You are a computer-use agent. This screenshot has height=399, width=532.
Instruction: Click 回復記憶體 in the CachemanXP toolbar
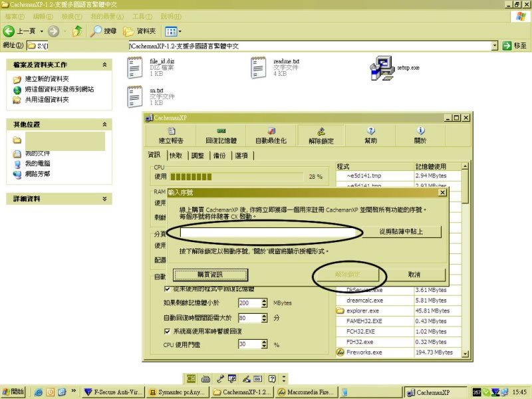tap(221, 136)
